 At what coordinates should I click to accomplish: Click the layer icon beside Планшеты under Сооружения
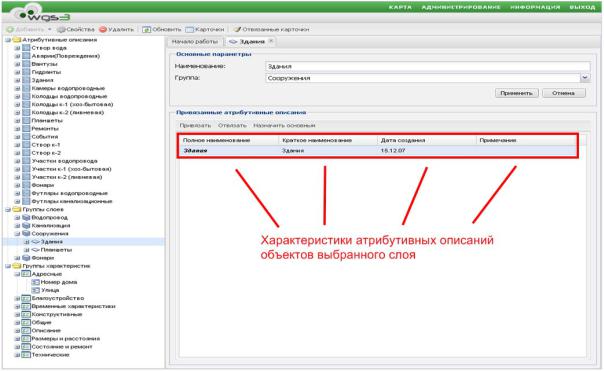point(35,250)
